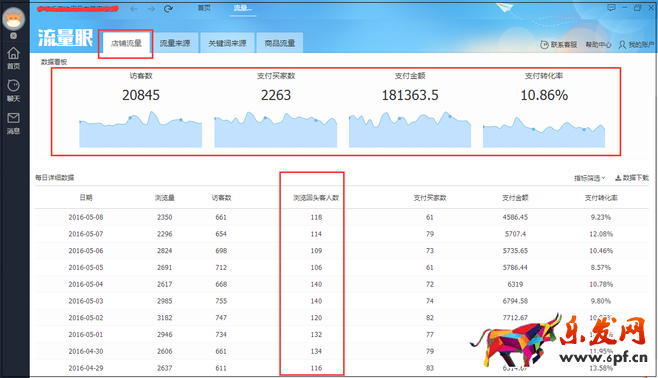Screen dimensions: 658x378
Task: Reload the page with refresh icon
Action: [x=168, y=9]
